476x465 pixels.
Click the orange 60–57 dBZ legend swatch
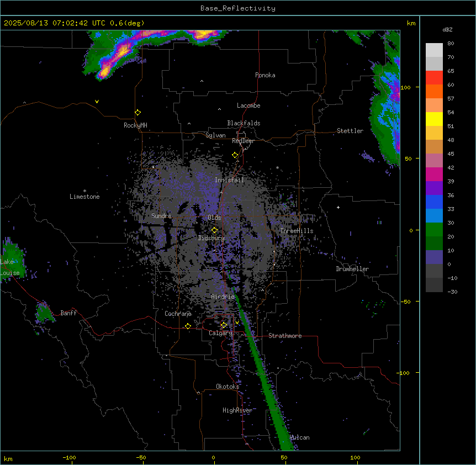click(434, 91)
